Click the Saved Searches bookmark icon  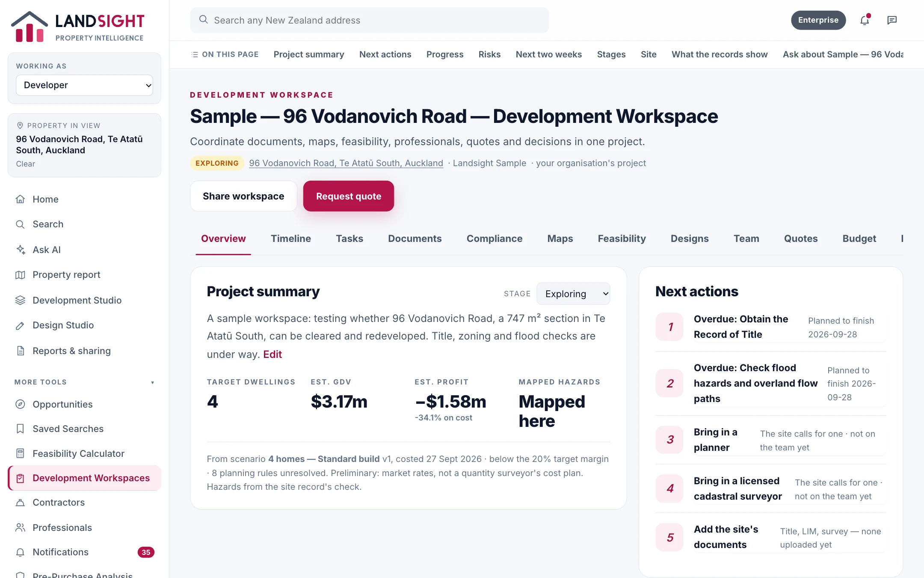pyautogui.click(x=20, y=429)
